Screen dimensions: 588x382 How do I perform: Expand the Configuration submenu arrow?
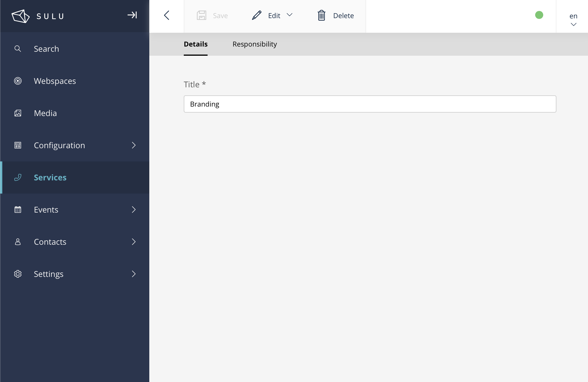point(134,145)
